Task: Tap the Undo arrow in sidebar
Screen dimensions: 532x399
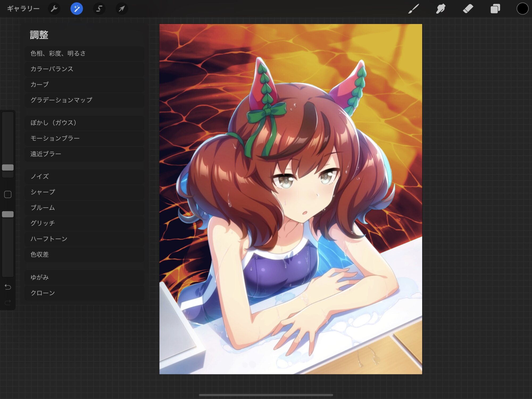Action: pos(8,287)
